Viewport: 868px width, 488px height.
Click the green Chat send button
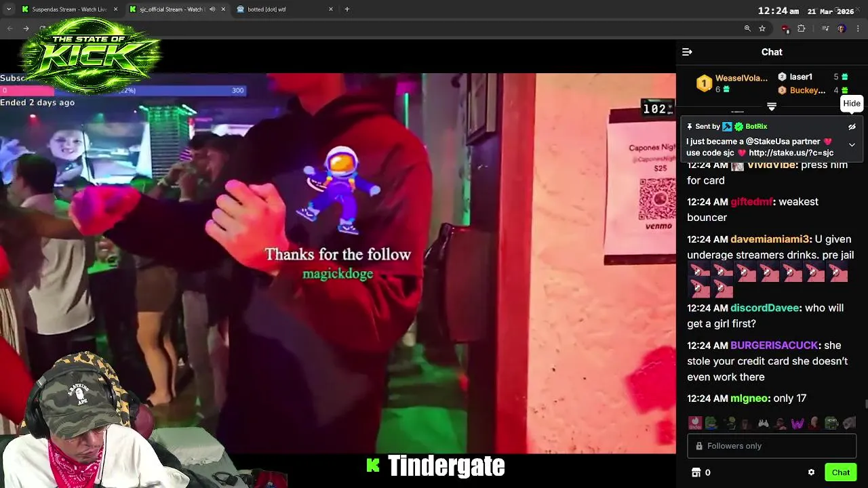[x=840, y=472]
